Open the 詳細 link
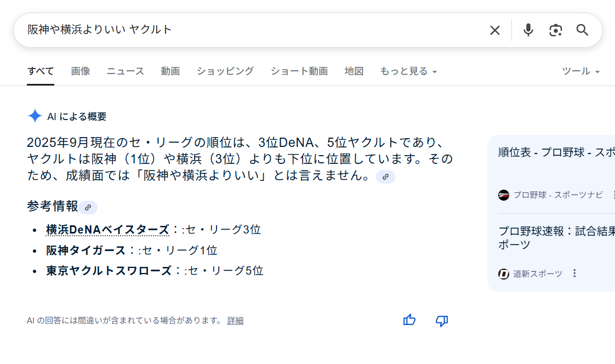 click(235, 321)
